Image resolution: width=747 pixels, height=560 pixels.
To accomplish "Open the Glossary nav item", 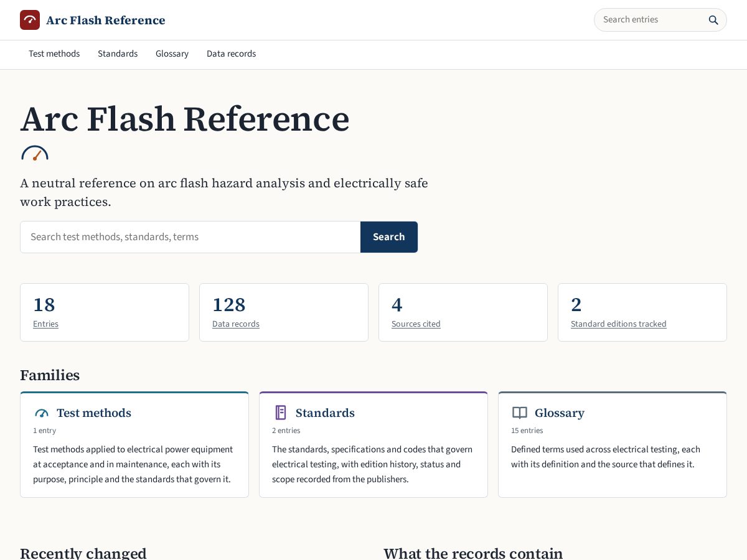I will [172, 54].
